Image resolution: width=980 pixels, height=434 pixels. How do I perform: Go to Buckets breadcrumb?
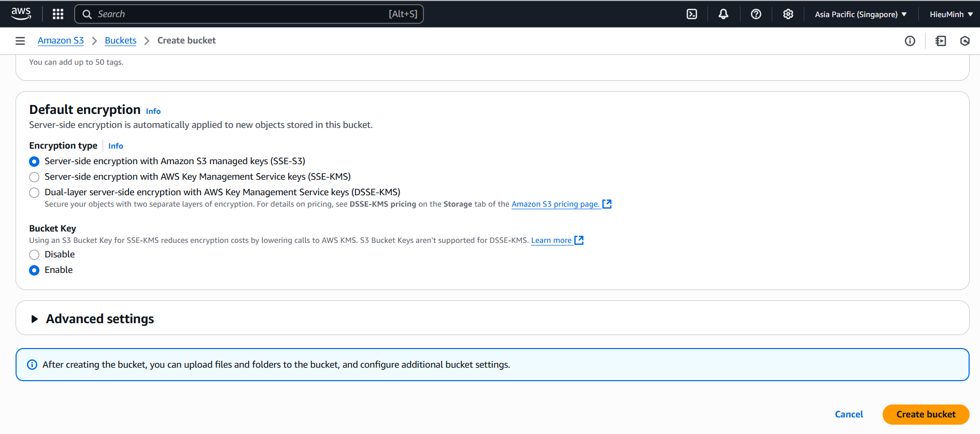coord(121,40)
